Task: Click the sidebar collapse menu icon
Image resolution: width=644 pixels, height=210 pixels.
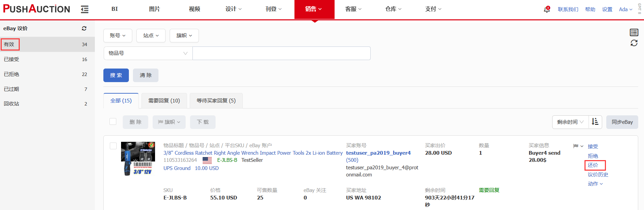Action: click(85, 9)
